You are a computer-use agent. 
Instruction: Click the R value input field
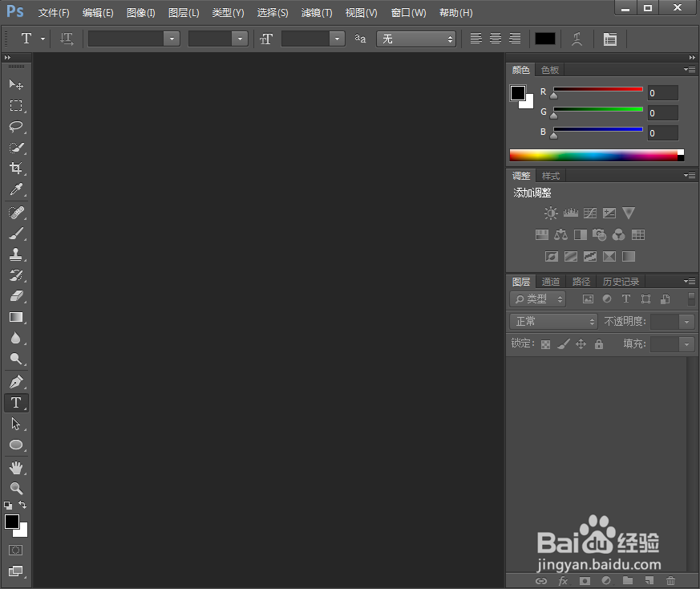[663, 93]
